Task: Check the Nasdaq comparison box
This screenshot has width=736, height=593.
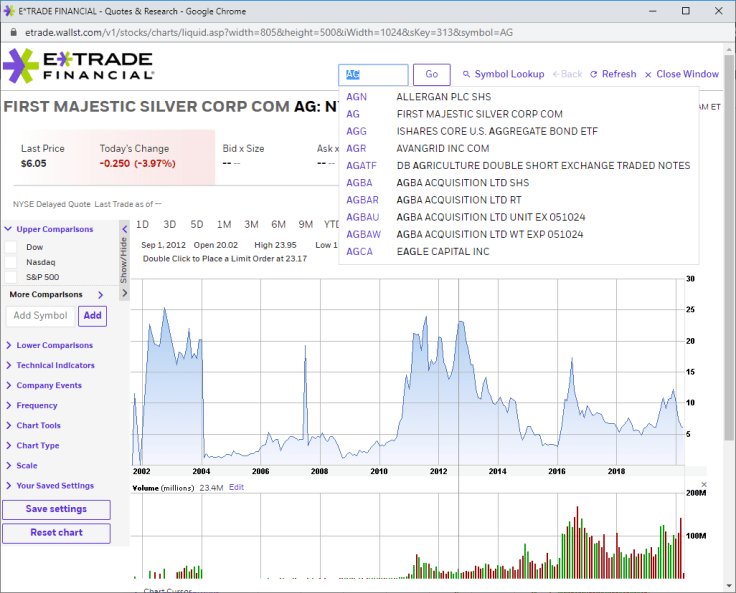Action: tap(11, 262)
